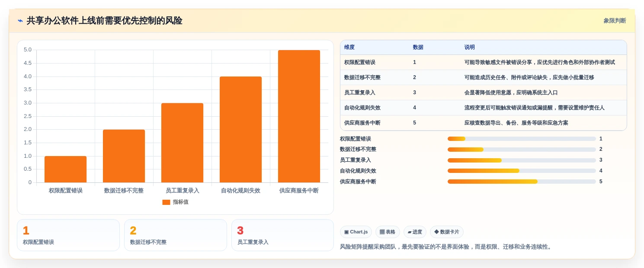Click the title 共享办公软件上线前需要优先控制的风险
Viewport: 644px width, 268px height.
pyautogui.click(x=104, y=21)
